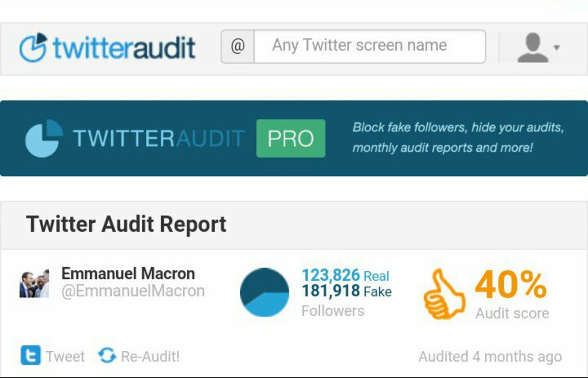Open the Block fake followers promo text
Image resolution: width=588 pixels, height=378 pixels.
pyautogui.click(x=458, y=138)
